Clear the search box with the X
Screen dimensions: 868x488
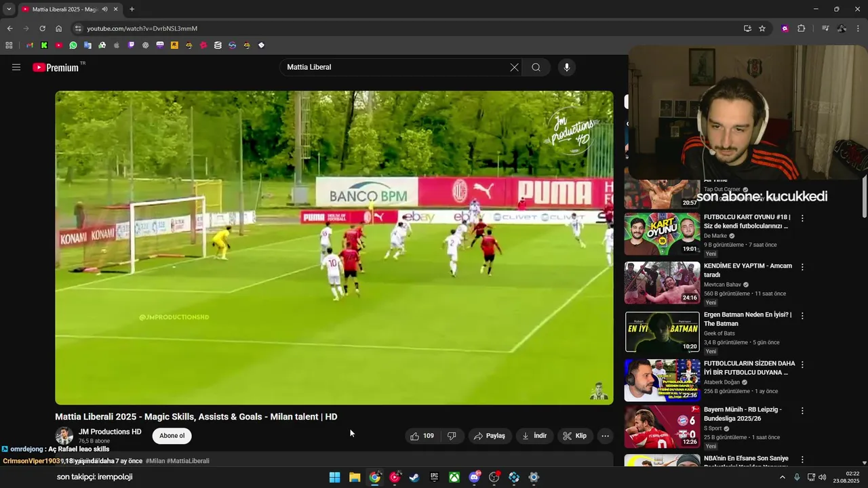click(514, 67)
